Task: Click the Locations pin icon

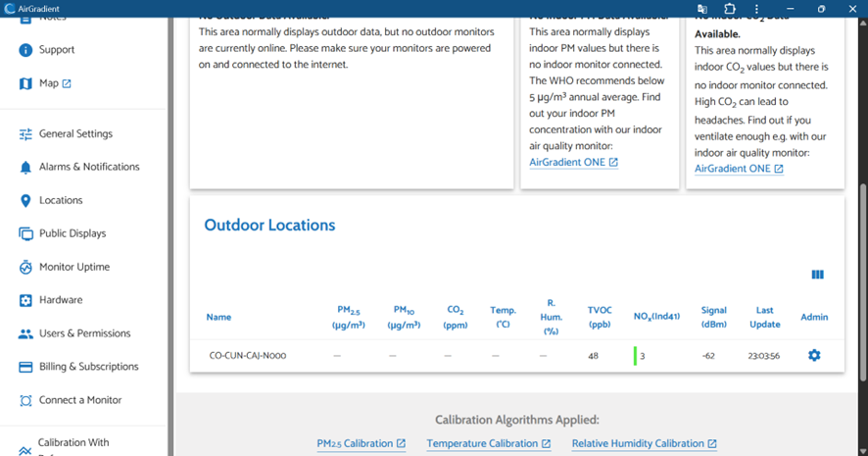Action: coord(25,201)
